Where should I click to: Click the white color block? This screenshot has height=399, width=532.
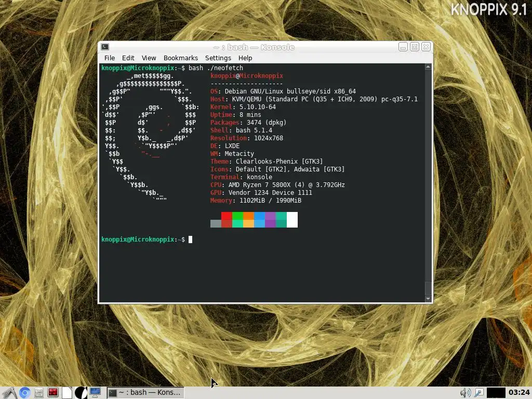[x=292, y=220]
